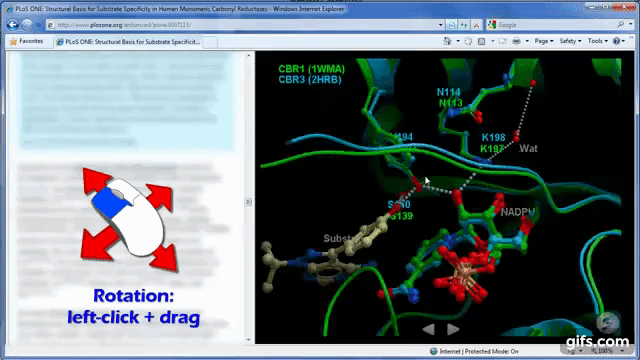This screenshot has width=640, height=360.
Task: Open the Tools menu
Action: (x=598, y=41)
